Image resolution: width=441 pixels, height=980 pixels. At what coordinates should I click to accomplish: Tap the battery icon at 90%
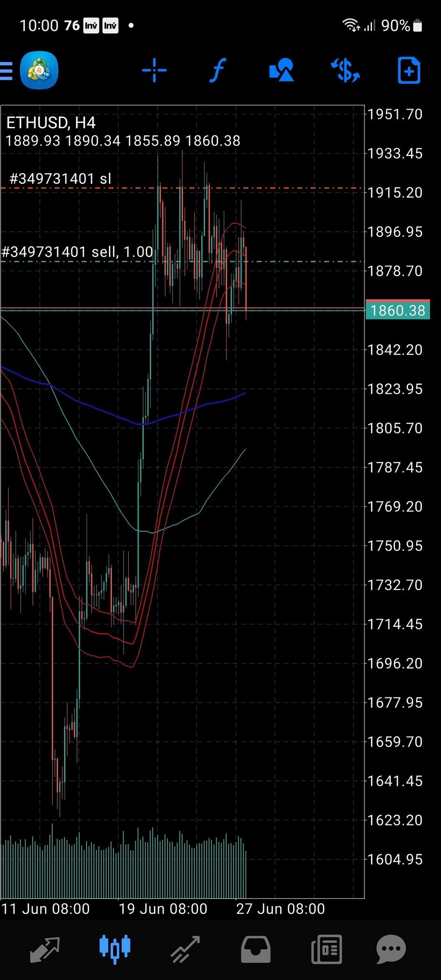[417, 25]
